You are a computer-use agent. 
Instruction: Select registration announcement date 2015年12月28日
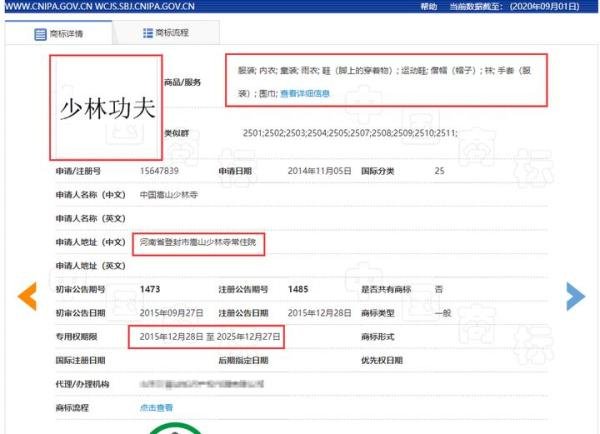(320, 313)
